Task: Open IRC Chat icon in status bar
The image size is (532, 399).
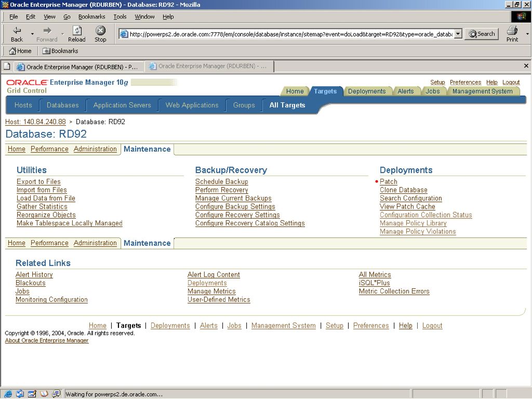Action: [56, 394]
